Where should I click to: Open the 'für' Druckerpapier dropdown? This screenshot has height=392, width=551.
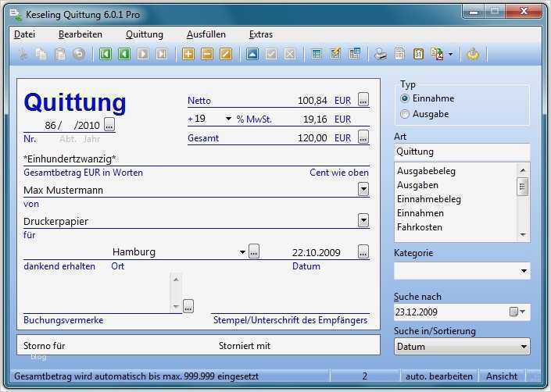(x=363, y=220)
